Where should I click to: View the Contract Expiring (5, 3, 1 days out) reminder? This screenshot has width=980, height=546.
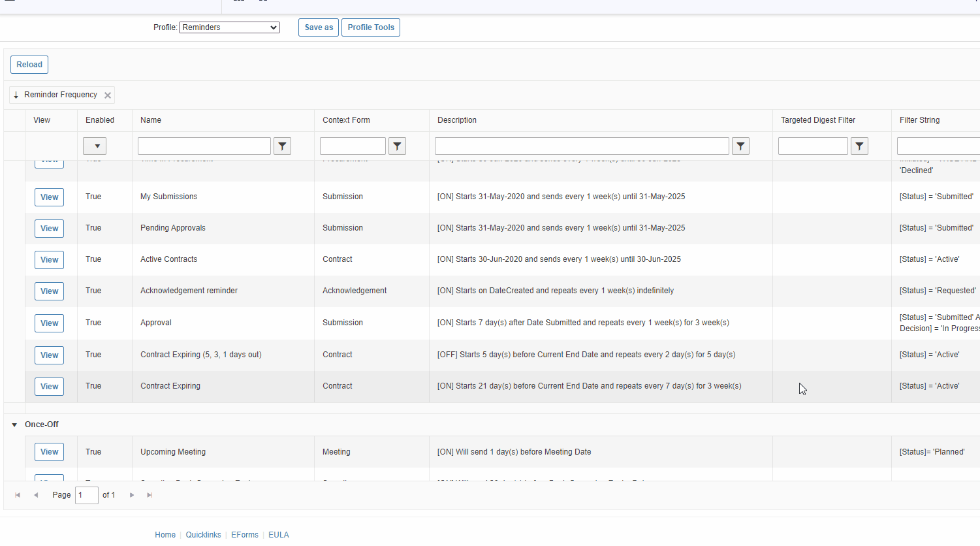(49, 355)
